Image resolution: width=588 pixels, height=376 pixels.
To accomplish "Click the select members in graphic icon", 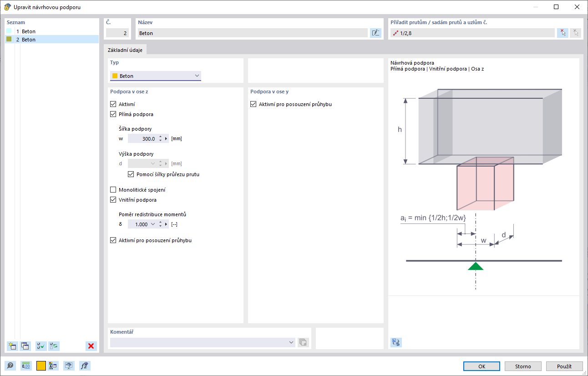I will (563, 33).
